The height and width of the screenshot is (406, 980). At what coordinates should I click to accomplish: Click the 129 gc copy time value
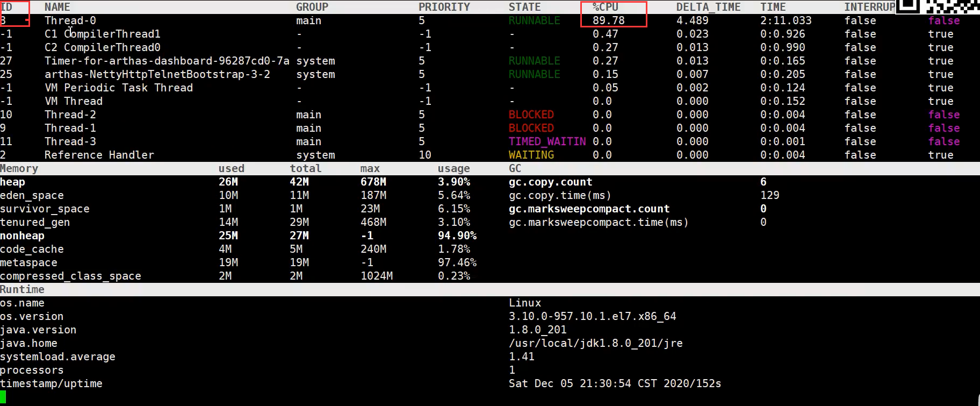[x=769, y=195]
